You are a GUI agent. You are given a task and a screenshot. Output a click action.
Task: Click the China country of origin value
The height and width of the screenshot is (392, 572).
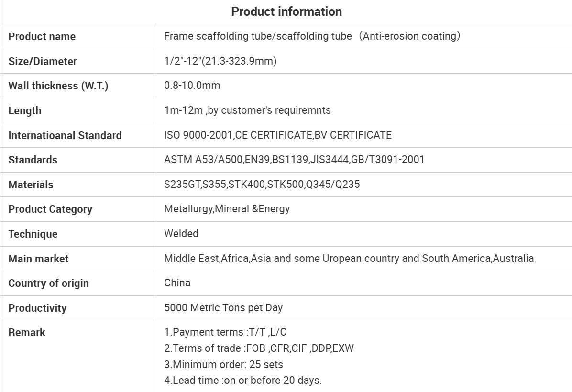click(x=177, y=283)
